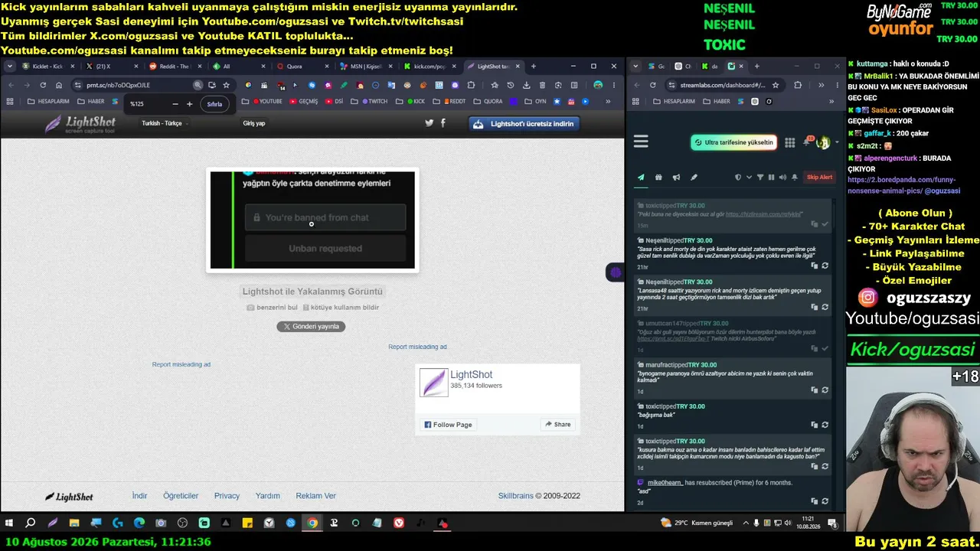This screenshot has width=980, height=551.
Task: Open the event filter funnel icon
Action: (x=760, y=178)
